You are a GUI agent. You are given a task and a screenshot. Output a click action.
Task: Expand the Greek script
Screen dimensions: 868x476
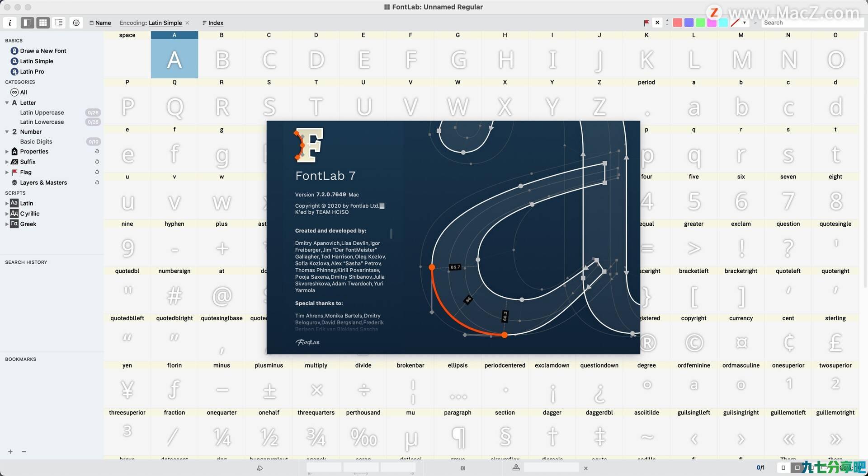[x=7, y=224]
